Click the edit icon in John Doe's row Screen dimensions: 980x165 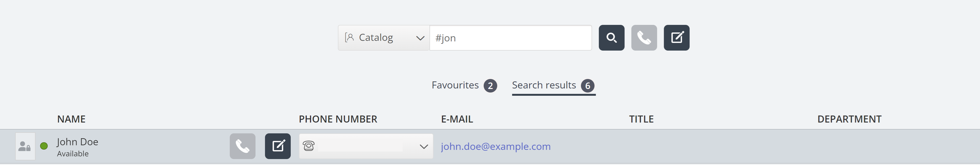click(x=278, y=146)
